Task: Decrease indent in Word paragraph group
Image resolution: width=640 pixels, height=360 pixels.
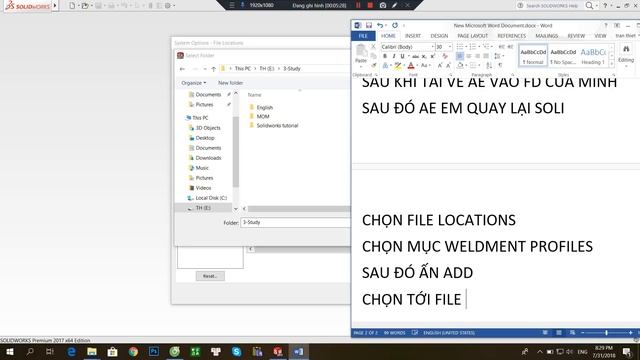Action: coord(502,47)
